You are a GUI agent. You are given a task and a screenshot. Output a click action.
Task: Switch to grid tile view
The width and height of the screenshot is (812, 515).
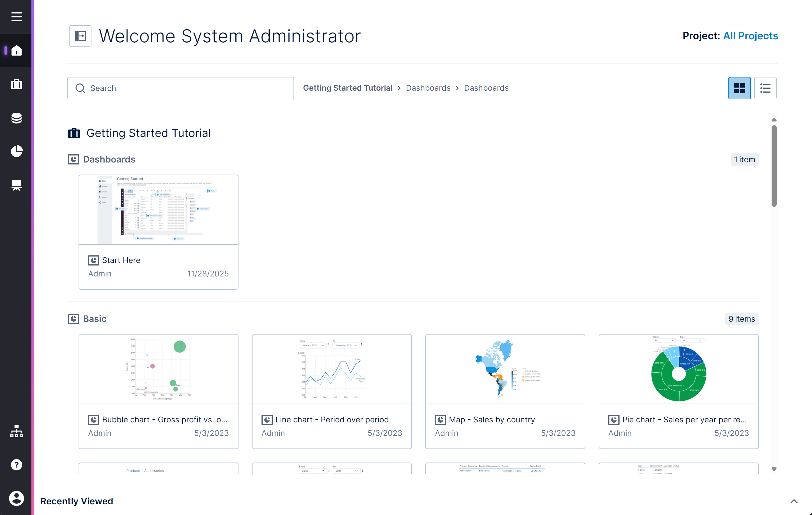pos(739,88)
